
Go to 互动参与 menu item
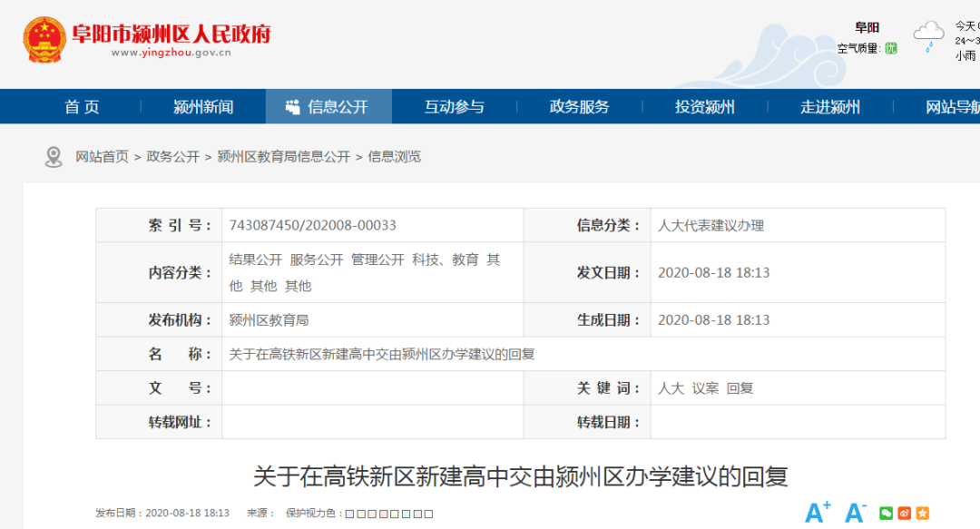point(454,107)
